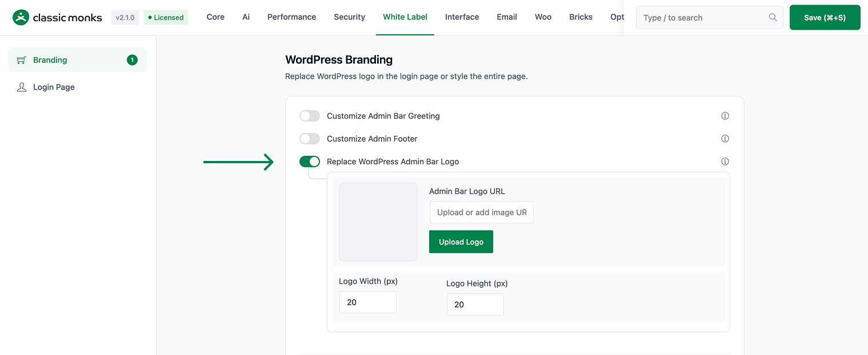
Task: Open info icon for Replace WordPress Admin Bar Logo
Action: click(725, 162)
